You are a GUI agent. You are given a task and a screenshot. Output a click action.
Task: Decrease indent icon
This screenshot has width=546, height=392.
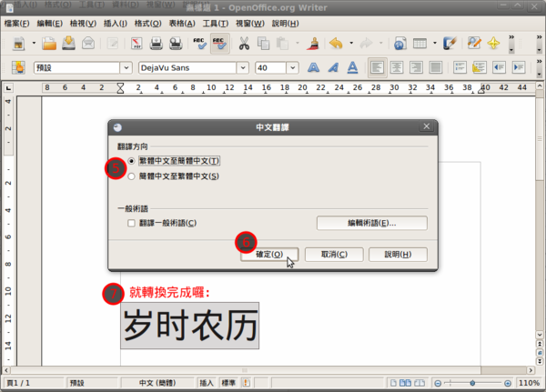(x=499, y=67)
